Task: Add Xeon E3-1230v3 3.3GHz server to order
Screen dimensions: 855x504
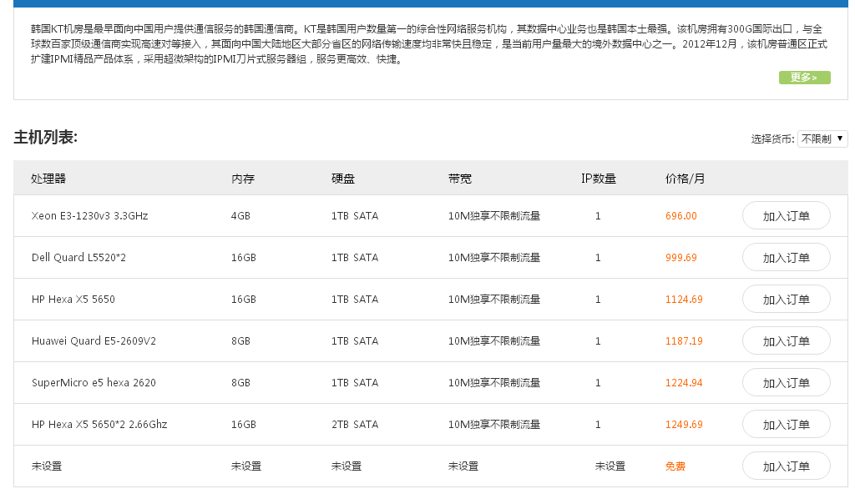Action: tap(787, 216)
